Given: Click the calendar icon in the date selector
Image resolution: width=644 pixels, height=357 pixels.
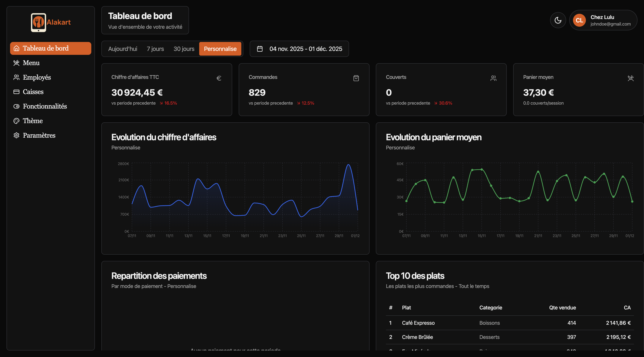Looking at the screenshot, I should 260,49.
